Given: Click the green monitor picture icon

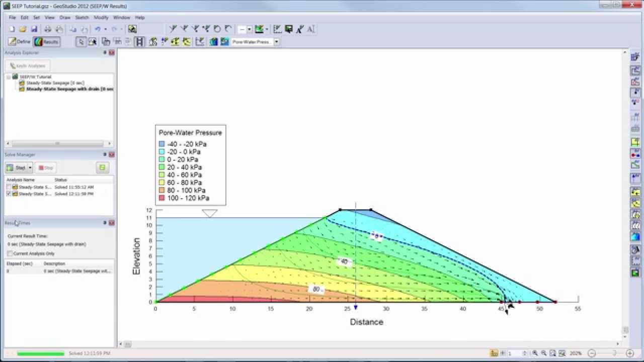Looking at the screenshot, I should pos(289,29).
